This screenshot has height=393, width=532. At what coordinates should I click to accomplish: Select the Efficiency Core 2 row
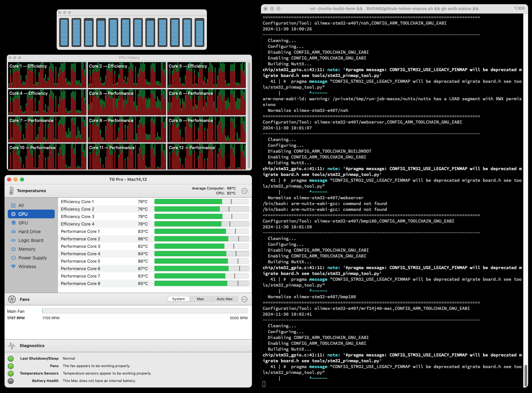(155, 209)
